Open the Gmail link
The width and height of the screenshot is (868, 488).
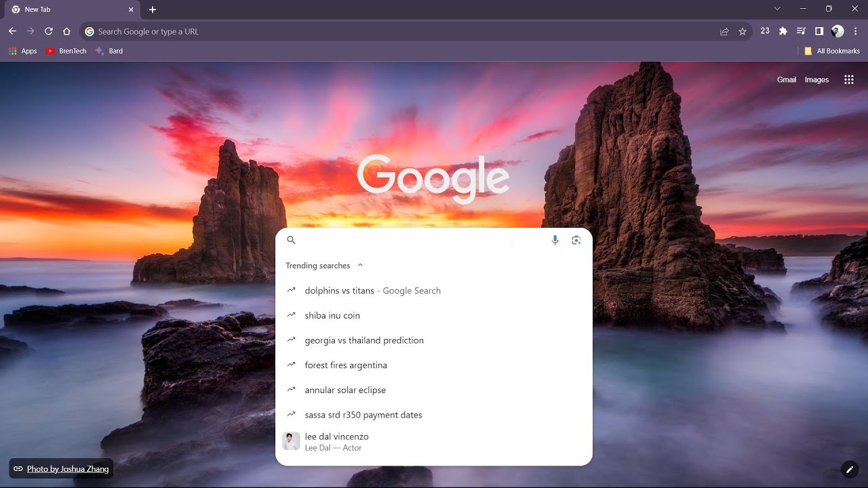click(x=787, y=80)
